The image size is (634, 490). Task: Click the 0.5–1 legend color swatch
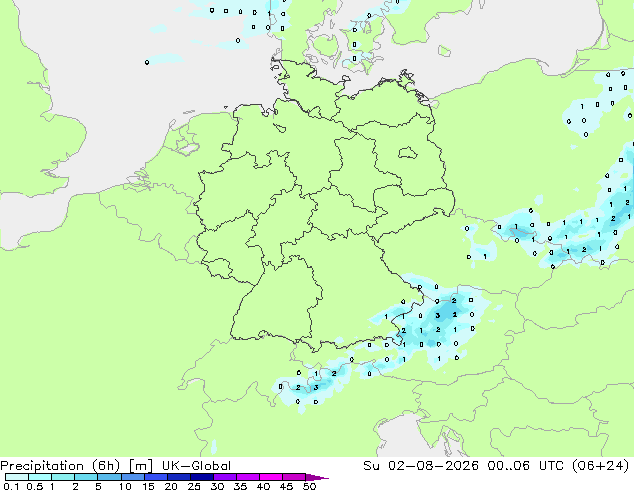tap(40, 477)
